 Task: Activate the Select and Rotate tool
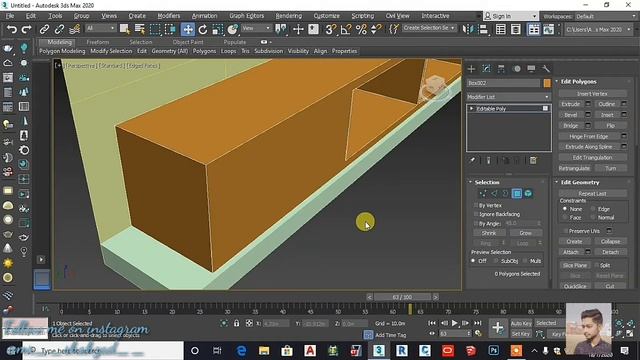tap(202, 29)
